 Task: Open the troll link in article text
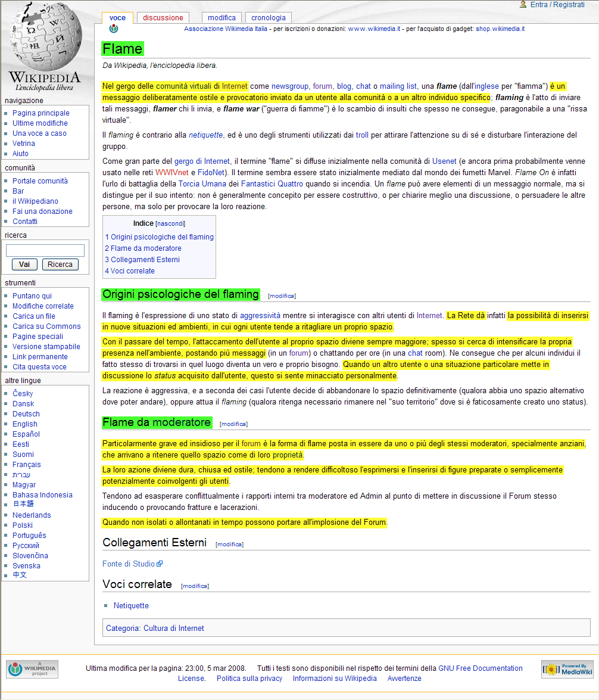pos(362,135)
